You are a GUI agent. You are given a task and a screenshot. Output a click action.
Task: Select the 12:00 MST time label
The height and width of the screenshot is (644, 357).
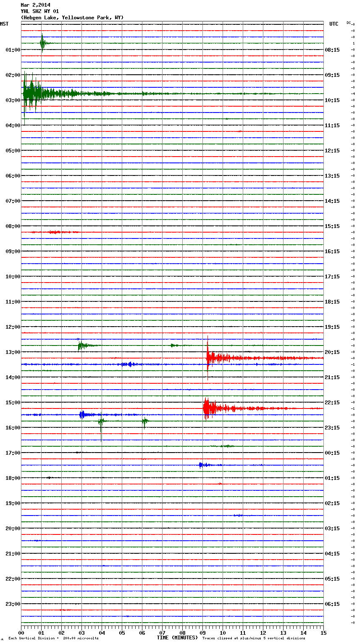click(13, 327)
